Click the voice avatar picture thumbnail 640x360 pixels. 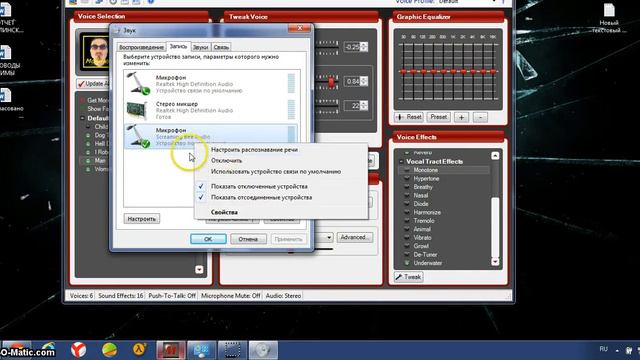click(x=96, y=51)
